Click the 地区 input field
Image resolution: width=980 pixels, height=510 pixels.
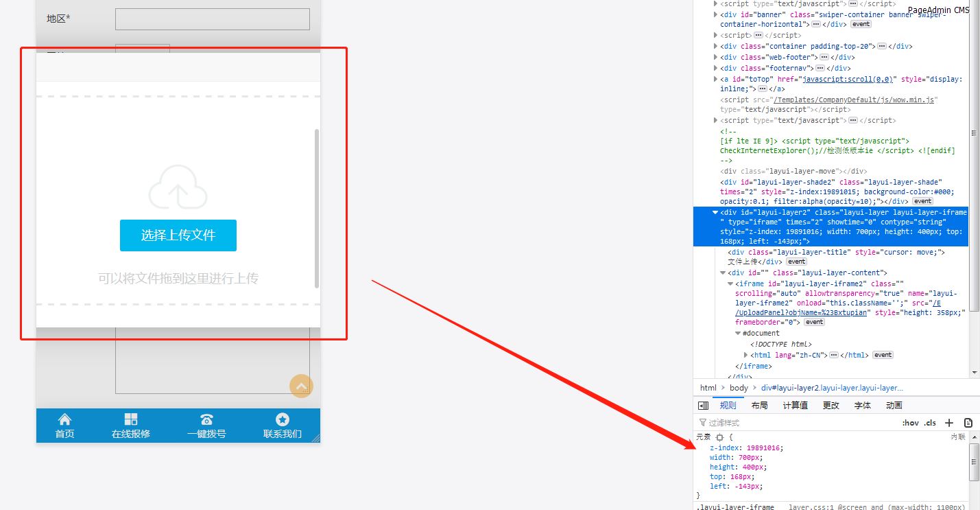[x=213, y=19]
